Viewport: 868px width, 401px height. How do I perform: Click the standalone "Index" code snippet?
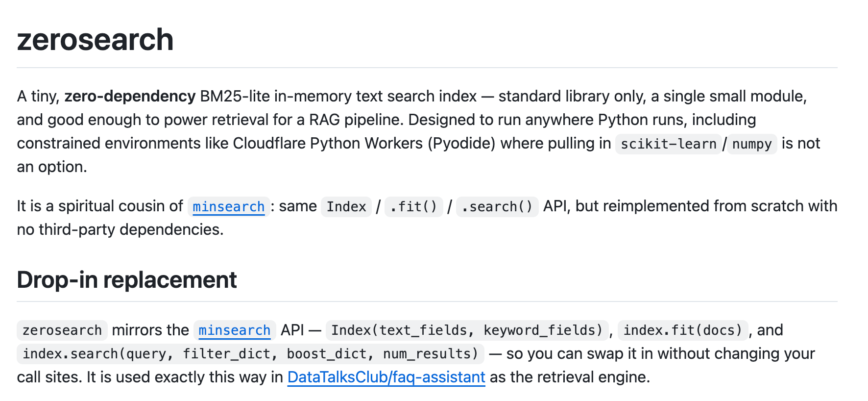[x=346, y=206]
